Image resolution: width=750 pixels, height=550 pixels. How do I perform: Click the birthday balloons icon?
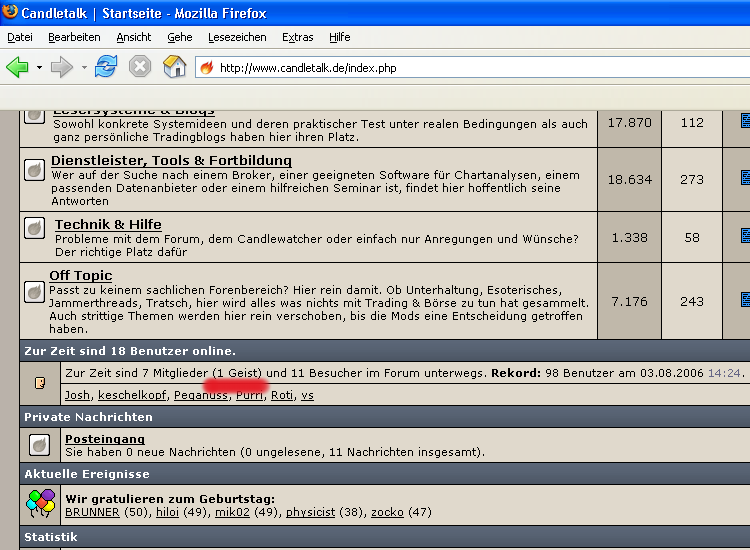40,505
